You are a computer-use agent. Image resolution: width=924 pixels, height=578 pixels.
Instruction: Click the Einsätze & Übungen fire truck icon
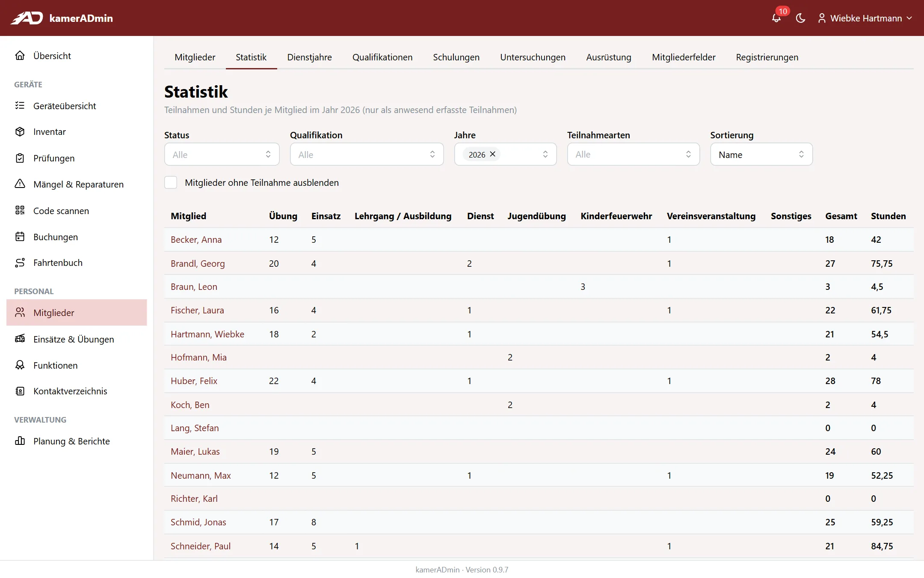click(x=20, y=339)
